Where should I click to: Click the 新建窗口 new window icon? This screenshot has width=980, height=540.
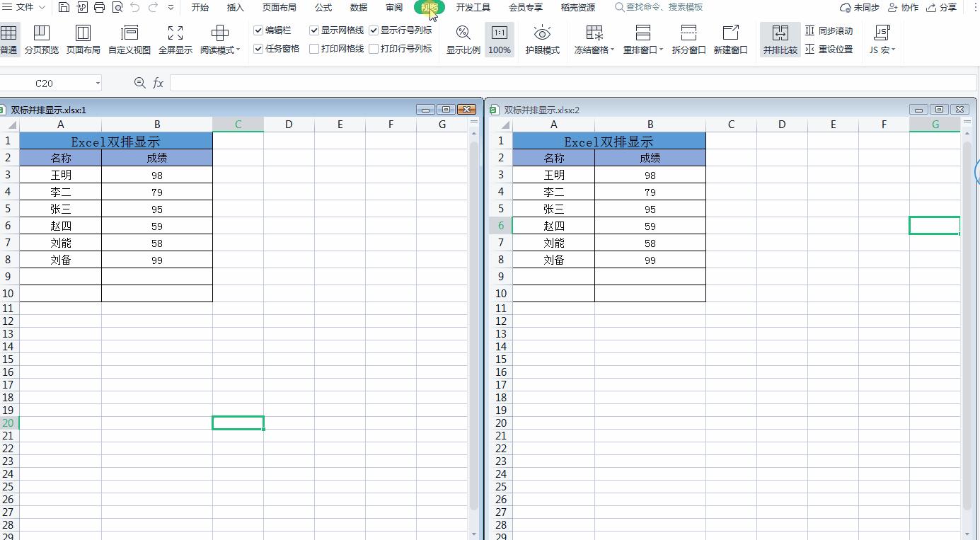pyautogui.click(x=731, y=40)
